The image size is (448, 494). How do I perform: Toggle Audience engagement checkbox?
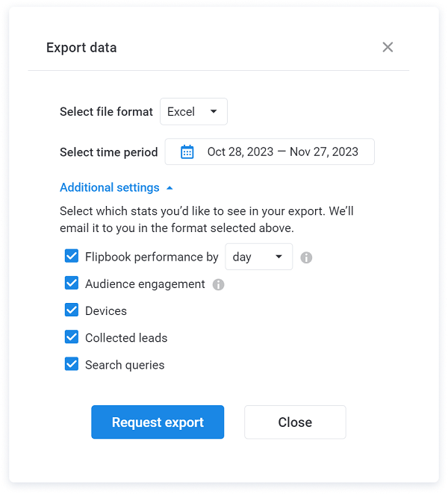[72, 283]
